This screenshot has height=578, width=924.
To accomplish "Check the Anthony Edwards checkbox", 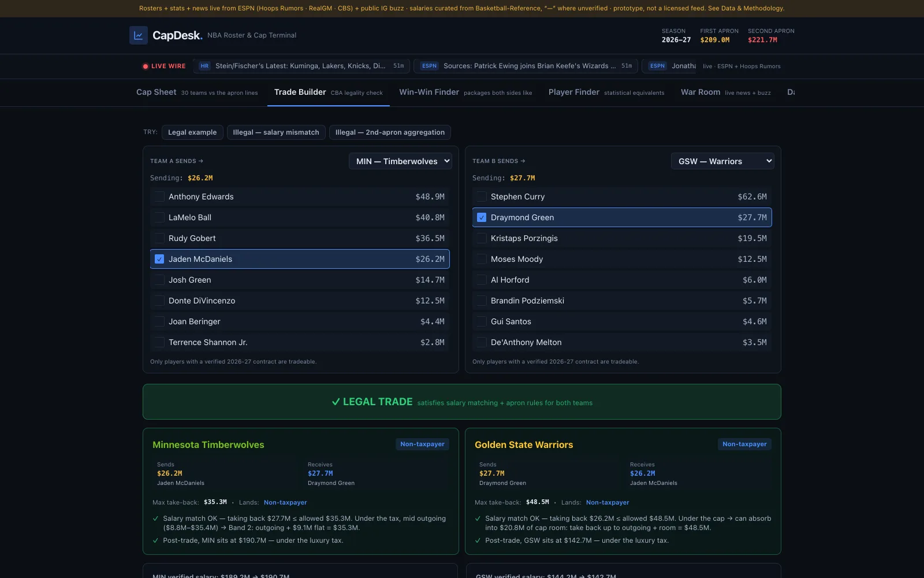I will coord(159,197).
